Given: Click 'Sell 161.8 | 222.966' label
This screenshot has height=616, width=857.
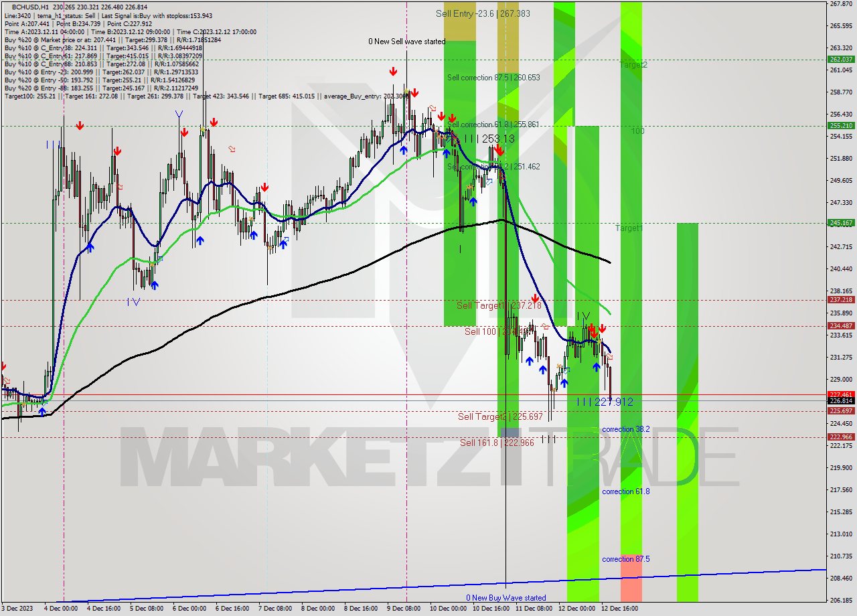Looking at the screenshot, I should tap(497, 443).
